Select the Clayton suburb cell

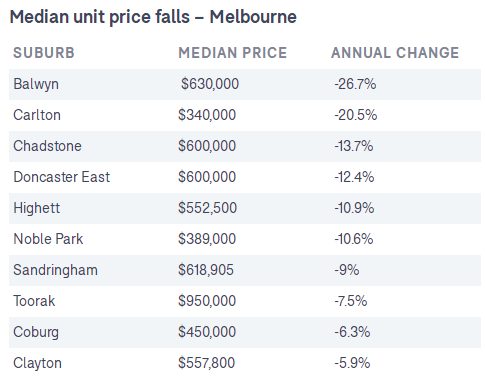click(x=37, y=363)
